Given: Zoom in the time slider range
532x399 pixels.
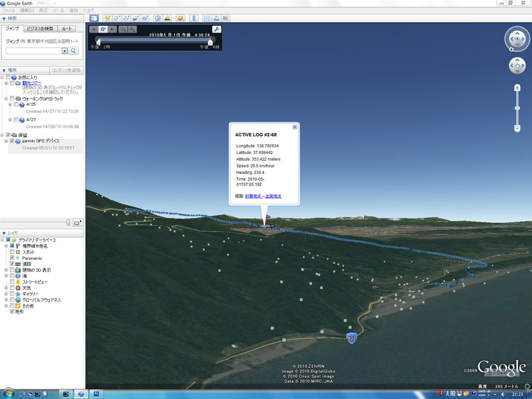Looking at the screenshot, I should [x=132, y=29].
